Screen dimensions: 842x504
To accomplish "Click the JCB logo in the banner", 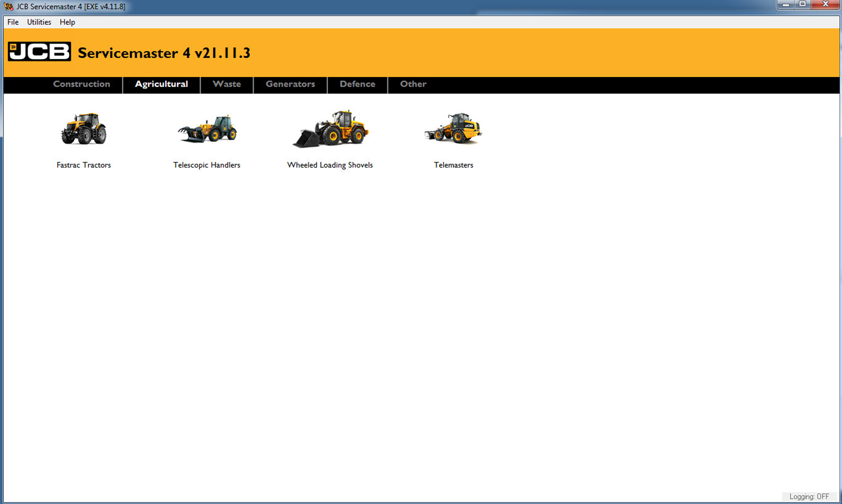I will (39, 52).
